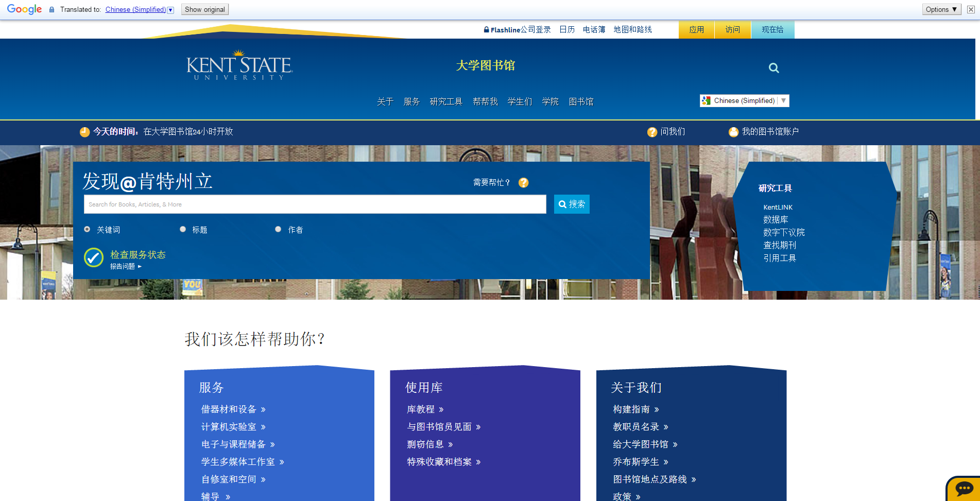Click the checkmark icon for service status
Screen dimensions: 980x501
pyautogui.click(x=94, y=258)
